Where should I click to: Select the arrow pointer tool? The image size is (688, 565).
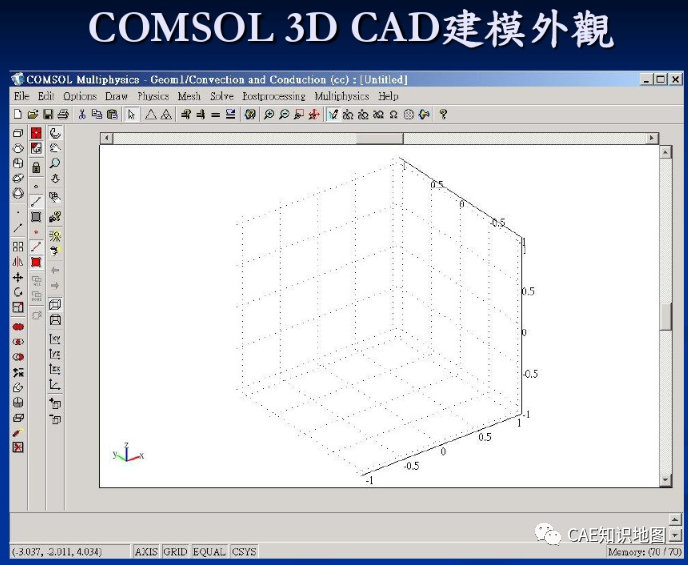point(131,114)
